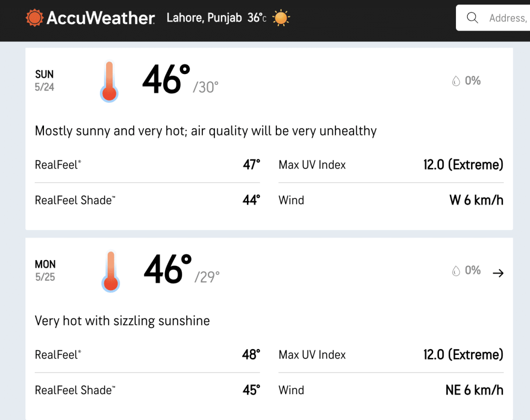Click the raindrop icon on Monday's card

456,271
